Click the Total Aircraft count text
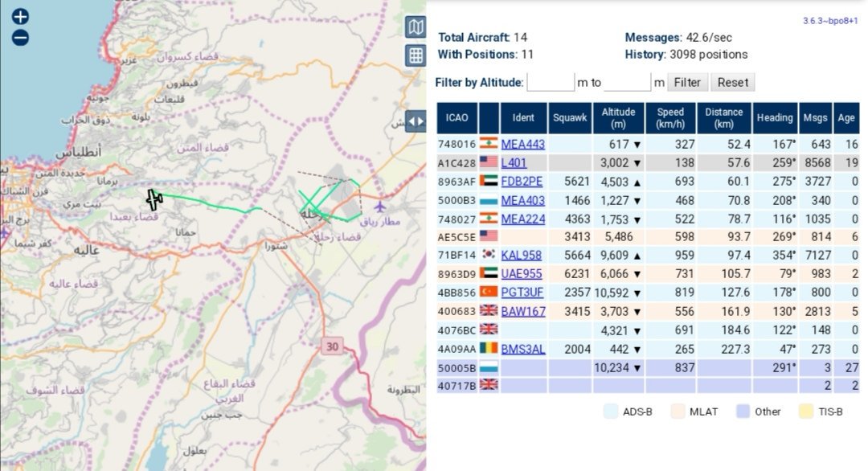This screenshot has height=471, width=868. point(482,38)
